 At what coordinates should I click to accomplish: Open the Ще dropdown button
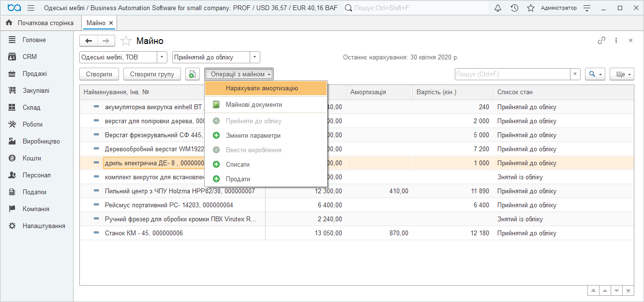622,74
